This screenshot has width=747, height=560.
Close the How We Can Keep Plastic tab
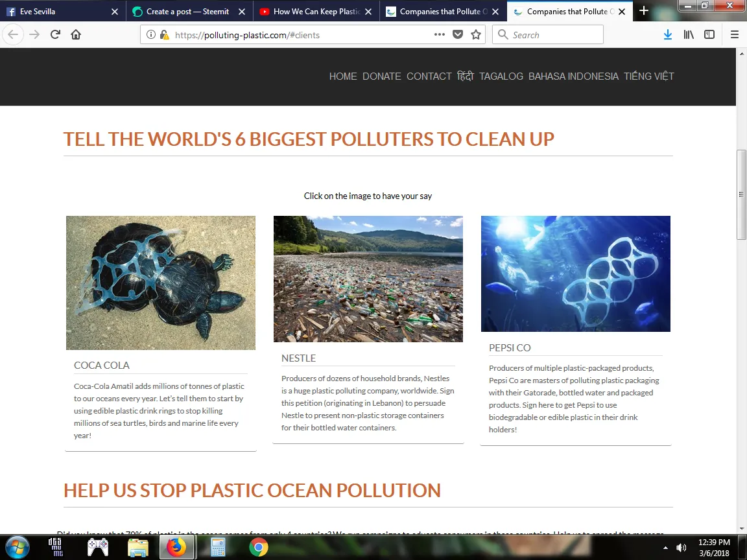368,12
